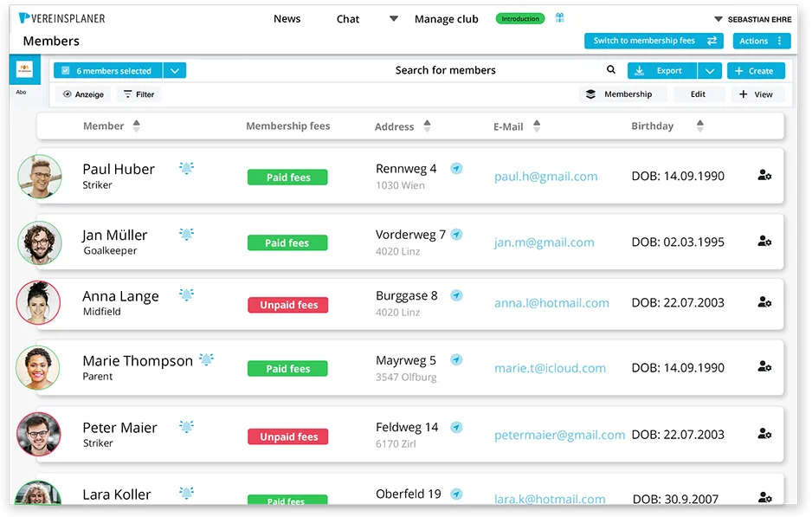812x517 pixels.
Task: Click the add-member icon in Anna Lange's row
Action: 764,301
